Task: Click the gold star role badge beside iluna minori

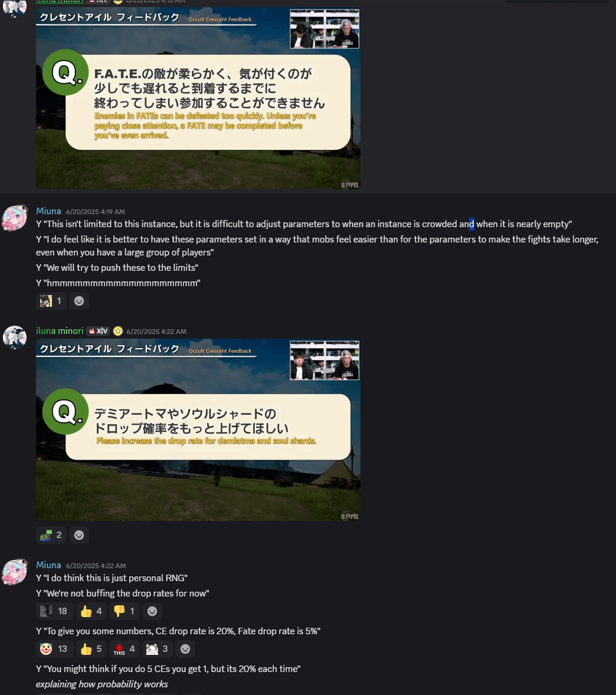Action: pyautogui.click(x=118, y=331)
